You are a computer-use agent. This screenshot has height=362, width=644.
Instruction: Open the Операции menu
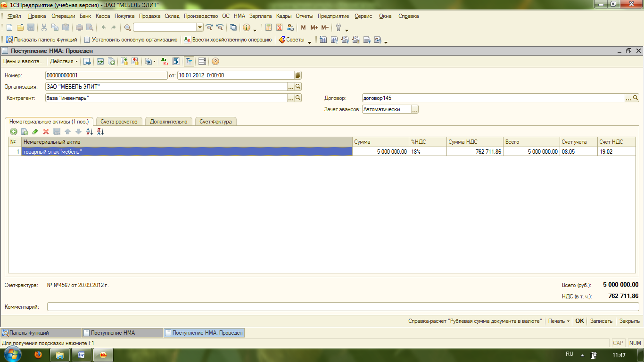tap(63, 16)
